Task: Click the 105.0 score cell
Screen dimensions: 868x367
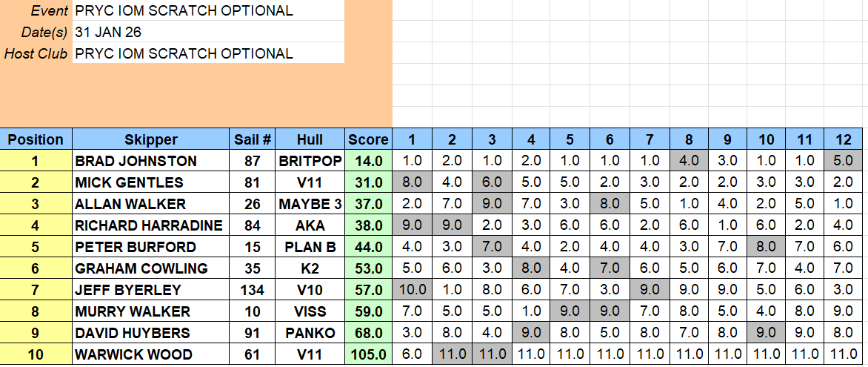Action: point(368,354)
